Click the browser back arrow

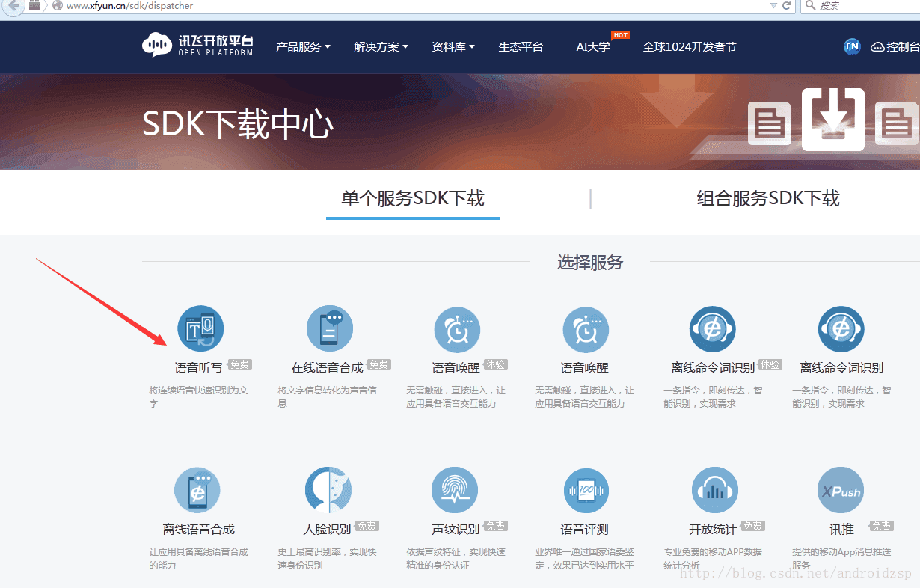(13, 6)
